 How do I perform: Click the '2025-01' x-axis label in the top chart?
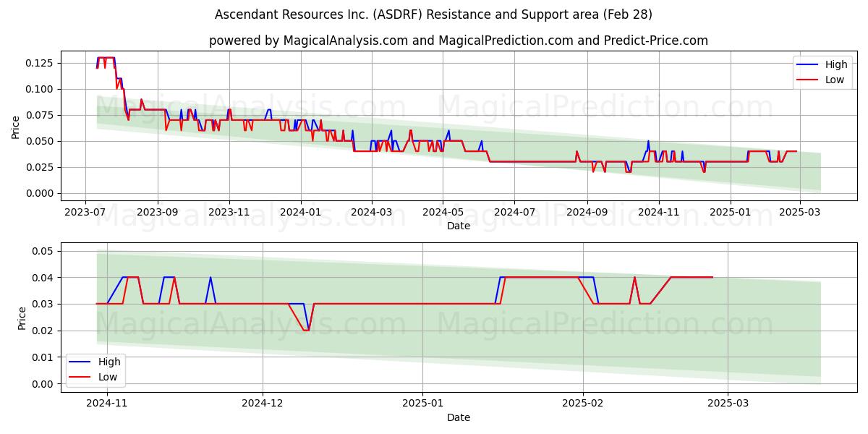click(x=729, y=213)
